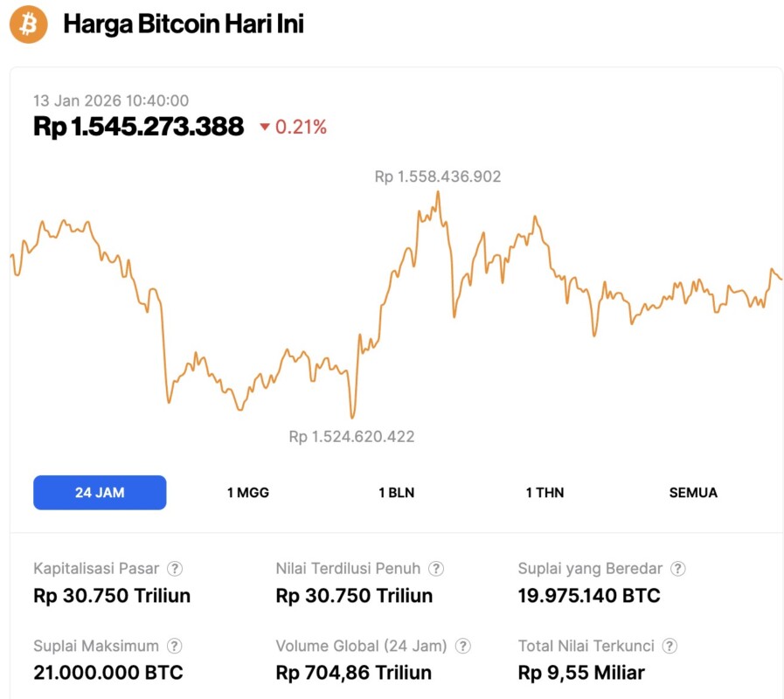The width and height of the screenshot is (784, 699).
Task: Switch chart to 1 MGG range
Action: [x=248, y=493]
